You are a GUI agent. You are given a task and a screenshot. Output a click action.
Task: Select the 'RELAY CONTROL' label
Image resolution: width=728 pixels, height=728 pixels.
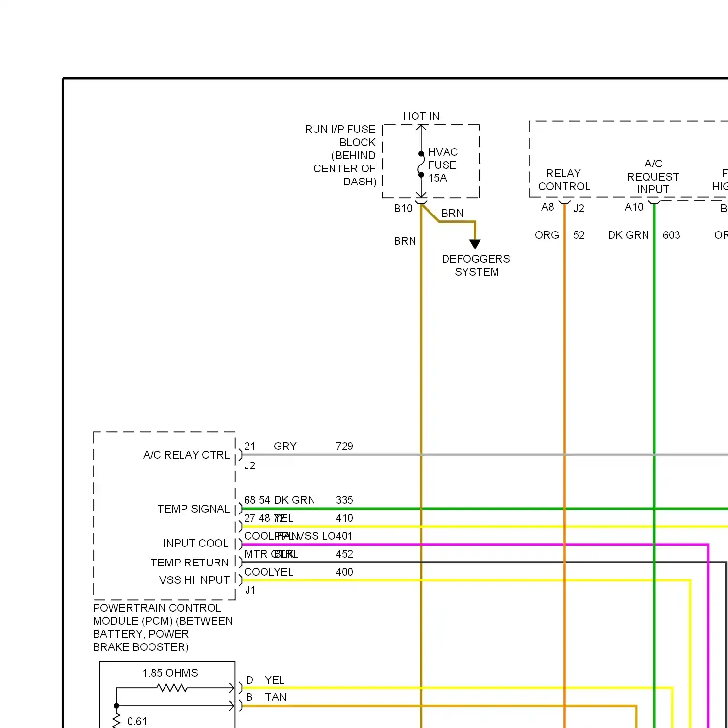(564, 180)
